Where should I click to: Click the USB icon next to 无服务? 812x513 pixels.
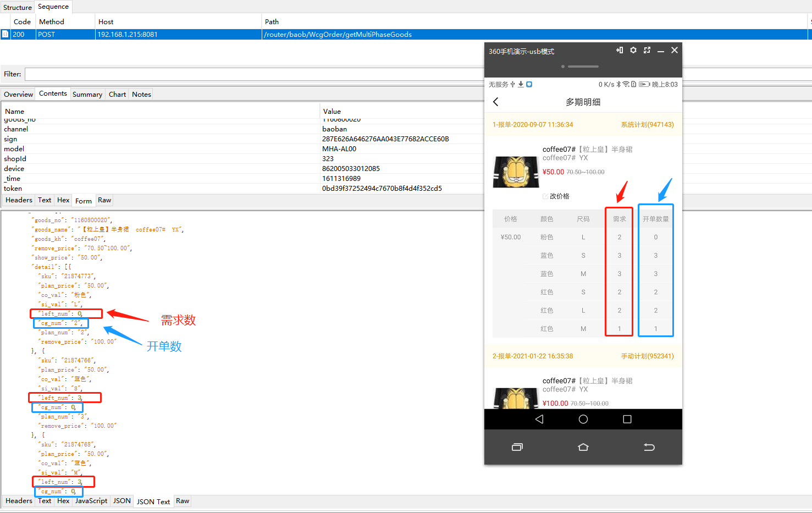[513, 84]
